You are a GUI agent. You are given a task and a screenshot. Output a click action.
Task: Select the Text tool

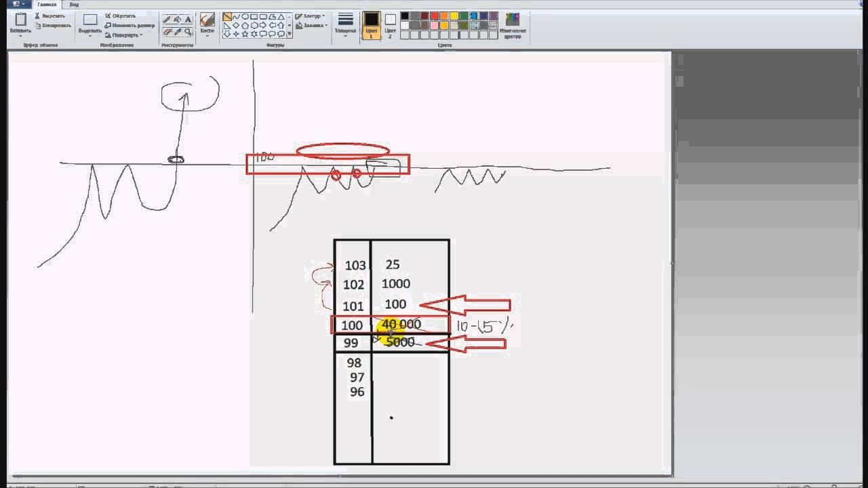pyautogui.click(x=188, y=20)
